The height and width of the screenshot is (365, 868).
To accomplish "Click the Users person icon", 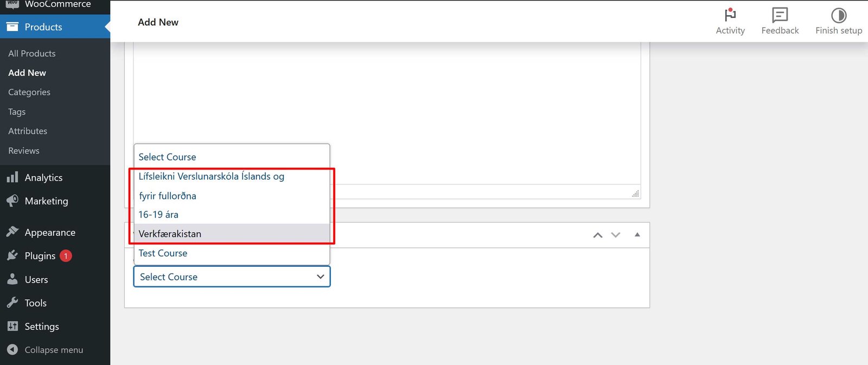I will (x=12, y=279).
